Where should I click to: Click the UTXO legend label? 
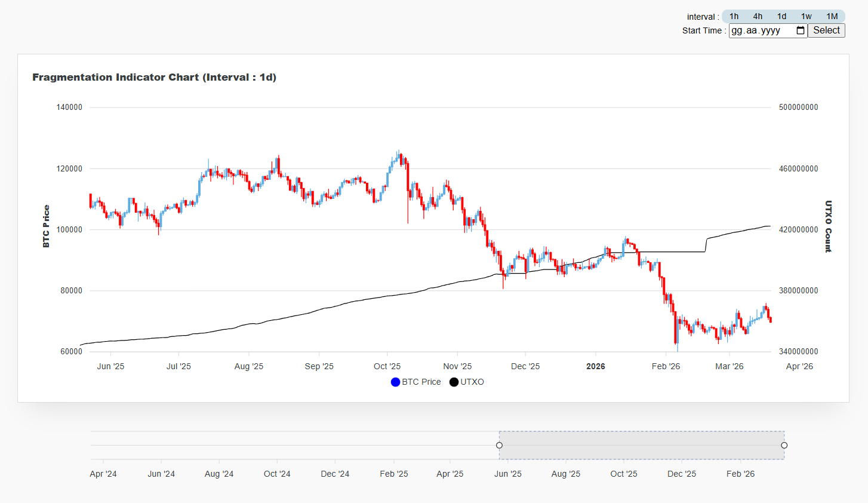coord(472,382)
